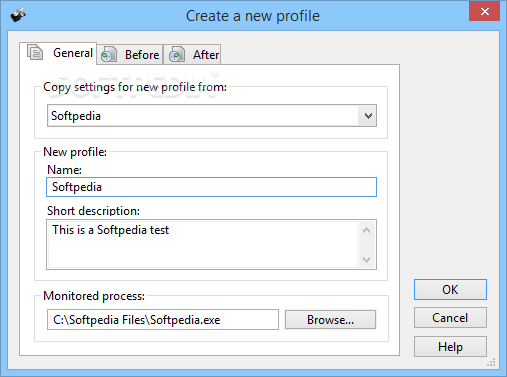This screenshot has height=377, width=507.
Task: Click the 'Name:' label
Action: coord(64,170)
